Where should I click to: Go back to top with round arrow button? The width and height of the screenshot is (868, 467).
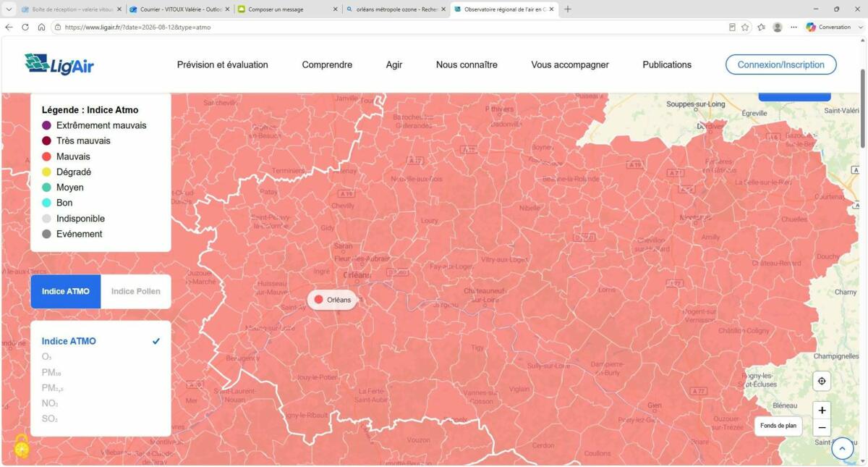pos(843,448)
